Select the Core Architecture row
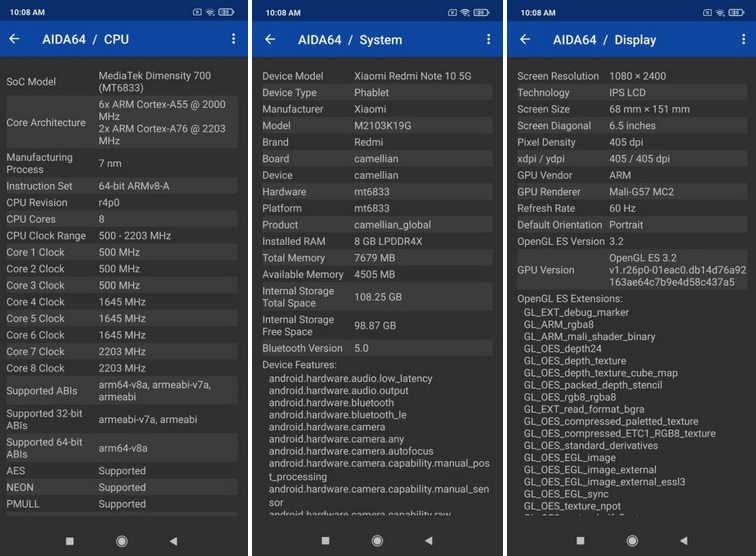This screenshot has width=756, height=556. (x=122, y=122)
